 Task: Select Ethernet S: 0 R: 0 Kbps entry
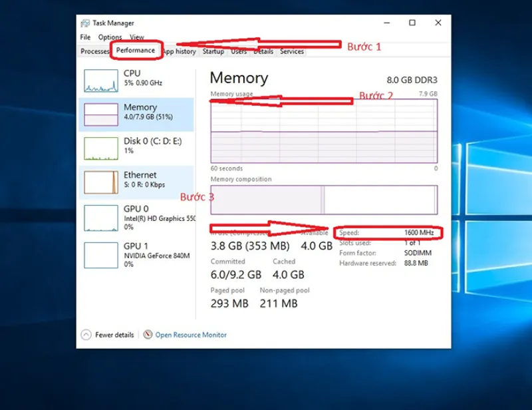[136, 182]
